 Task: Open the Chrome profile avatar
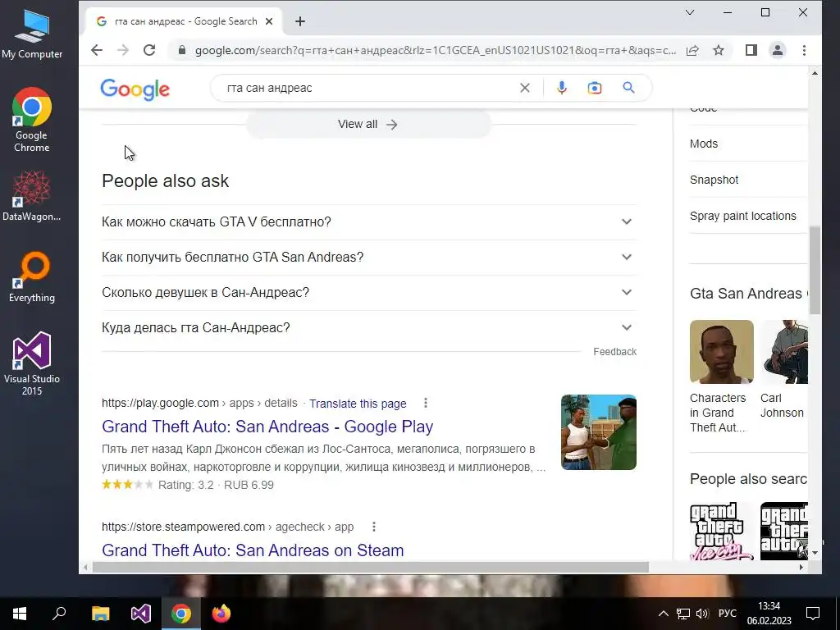(x=778, y=50)
